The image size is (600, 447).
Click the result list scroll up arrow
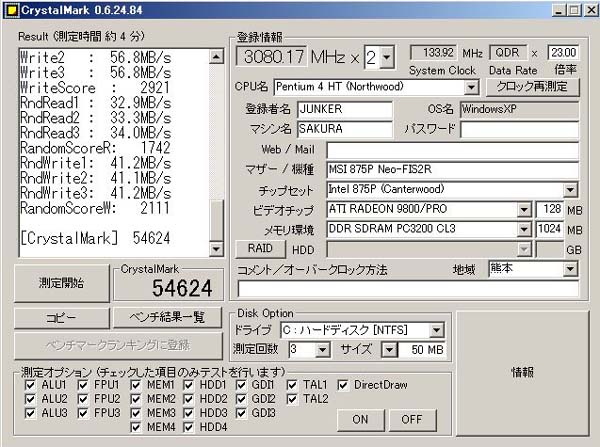[x=217, y=57]
